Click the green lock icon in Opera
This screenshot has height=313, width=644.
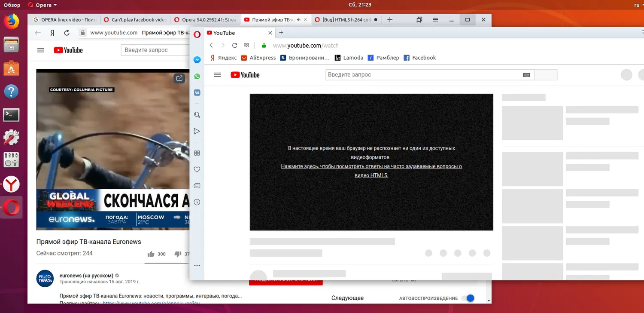point(264,45)
